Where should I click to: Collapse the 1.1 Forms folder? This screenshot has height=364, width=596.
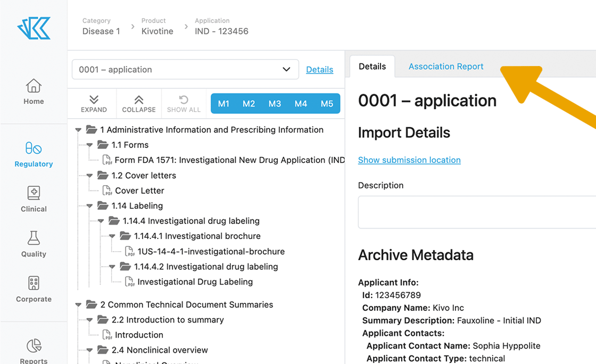pos(89,145)
